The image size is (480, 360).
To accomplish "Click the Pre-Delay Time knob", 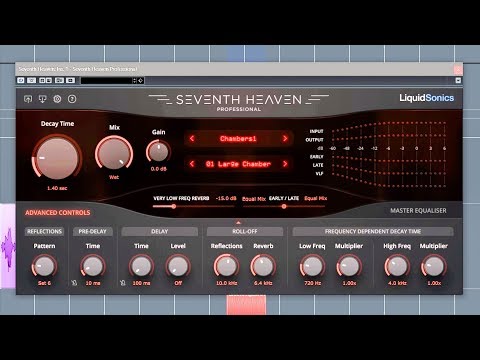I will (x=93, y=266).
